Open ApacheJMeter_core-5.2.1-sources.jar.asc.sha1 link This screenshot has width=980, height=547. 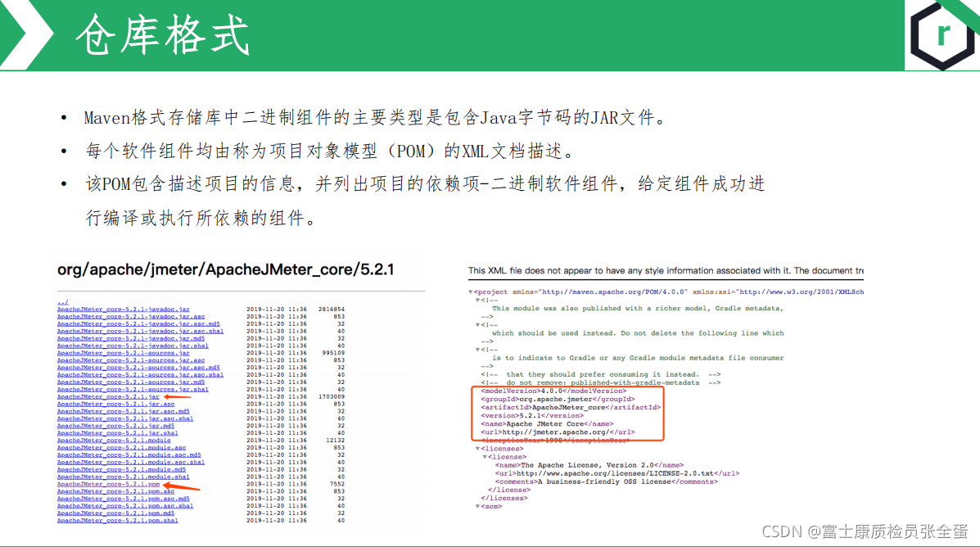point(140,375)
